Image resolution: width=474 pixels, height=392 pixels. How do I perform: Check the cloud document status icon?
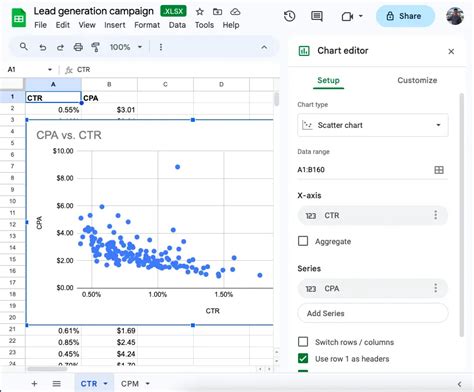(x=235, y=12)
